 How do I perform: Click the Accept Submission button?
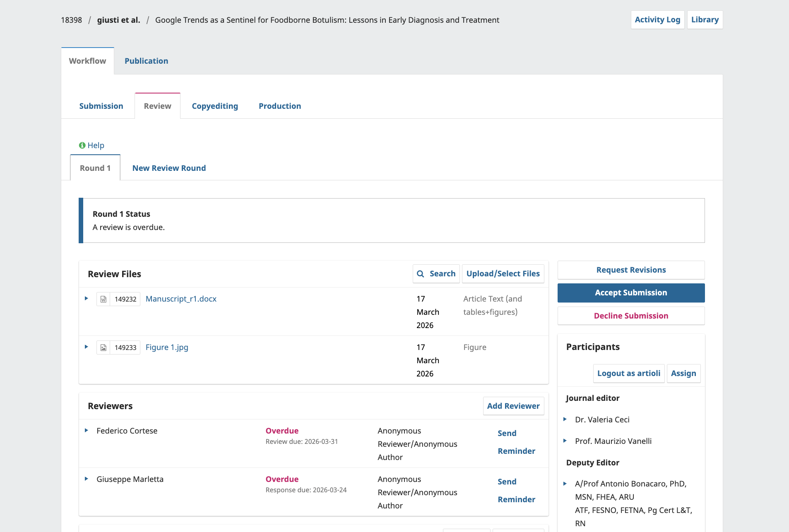click(x=631, y=293)
